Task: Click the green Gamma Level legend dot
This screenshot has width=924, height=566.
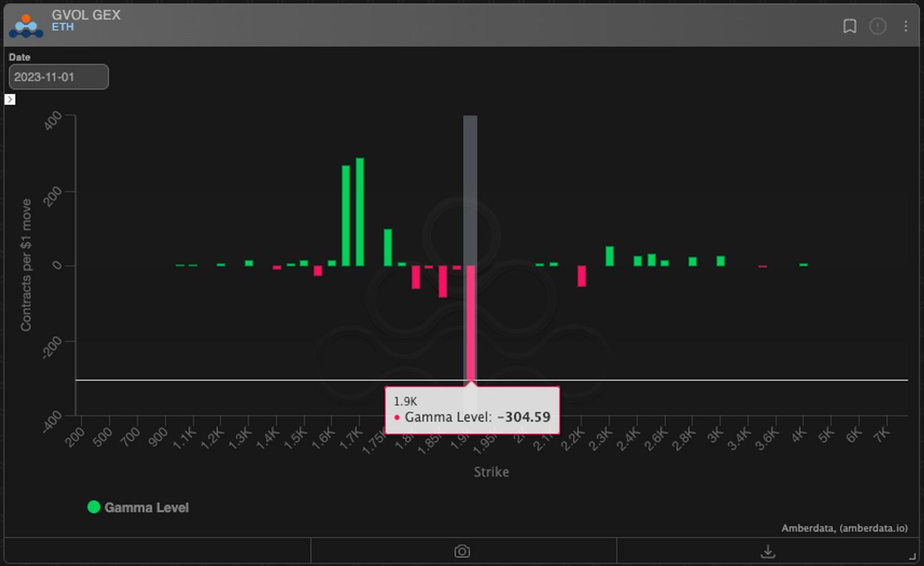Action: click(94, 507)
